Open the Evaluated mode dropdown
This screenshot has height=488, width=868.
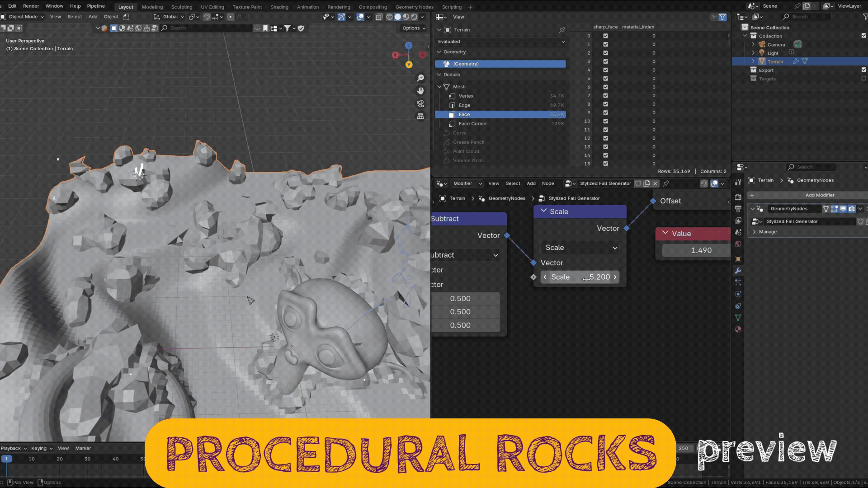pyautogui.click(x=501, y=42)
